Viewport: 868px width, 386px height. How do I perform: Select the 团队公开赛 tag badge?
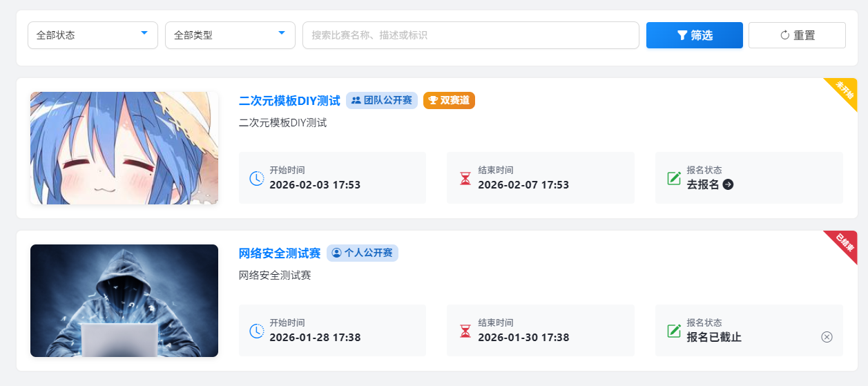coord(382,101)
